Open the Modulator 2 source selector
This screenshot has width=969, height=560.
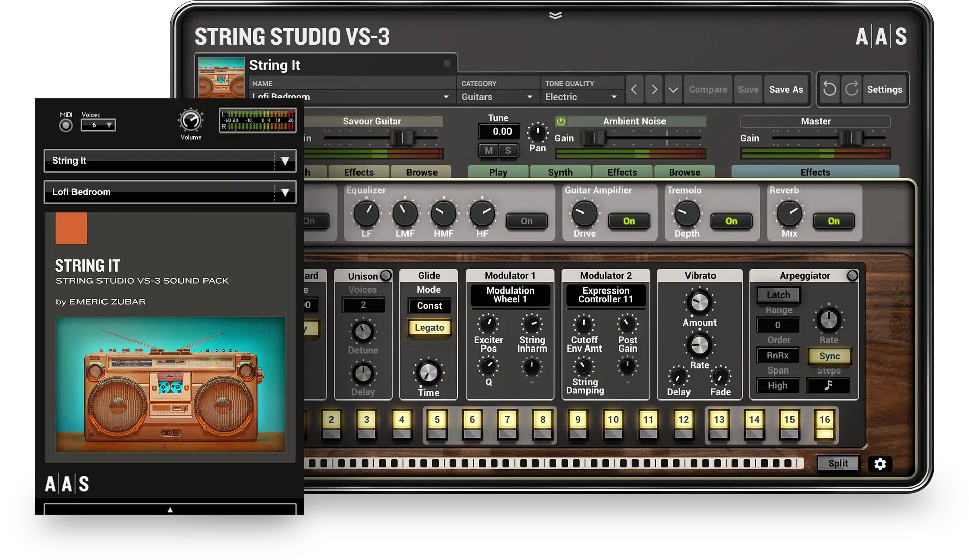[606, 295]
